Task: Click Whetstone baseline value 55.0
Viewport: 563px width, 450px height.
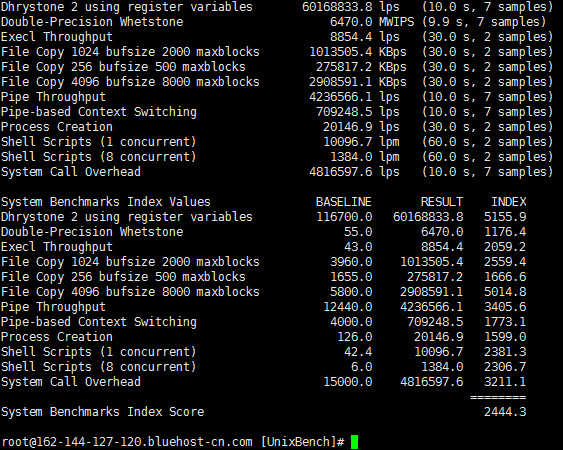Action: click(358, 232)
